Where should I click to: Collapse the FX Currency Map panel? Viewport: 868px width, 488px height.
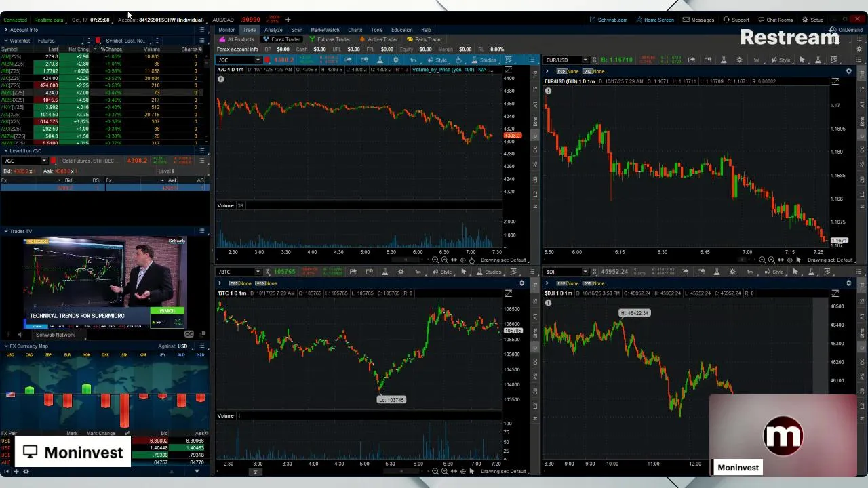6,346
